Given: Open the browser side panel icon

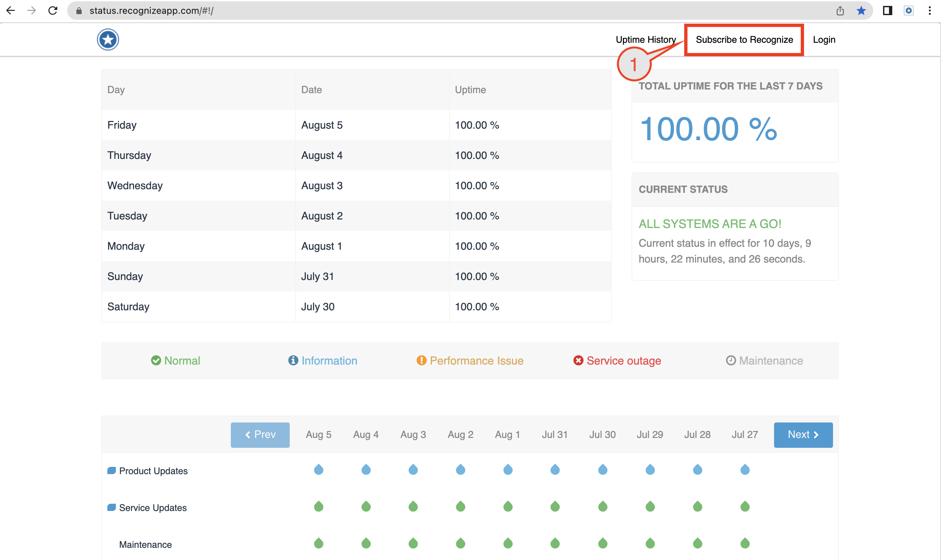Looking at the screenshot, I should [x=887, y=11].
